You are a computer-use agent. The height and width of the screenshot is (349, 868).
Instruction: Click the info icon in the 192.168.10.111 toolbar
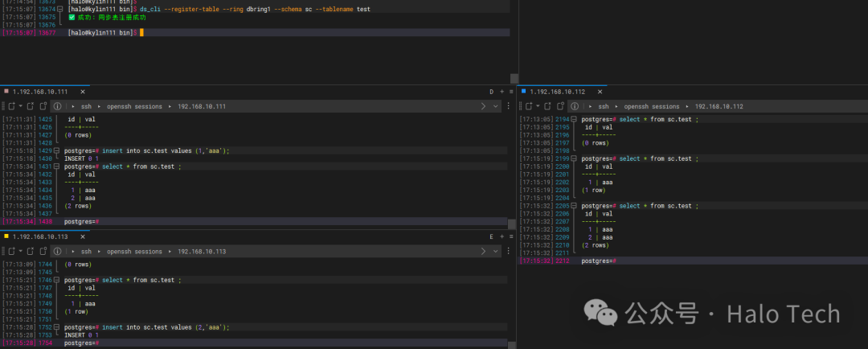tap(57, 106)
